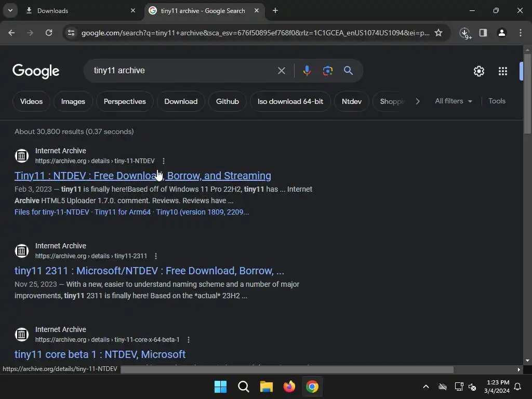Filter results by Images
The image size is (532, 399).
click(x=73, y=101)
